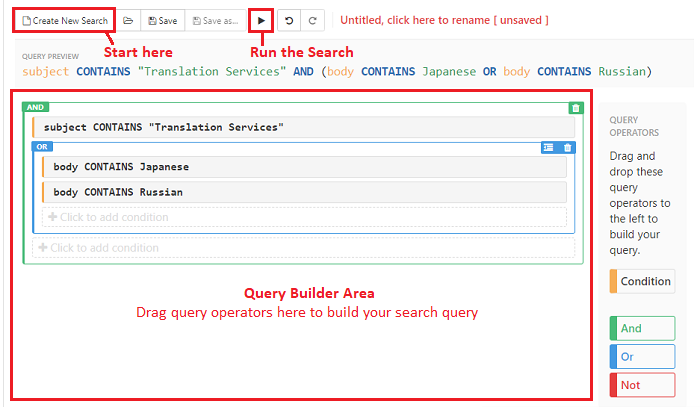The height and width of the screenshot is (407, 700).
Task: Click the OR group indent icon
Action: coord(548,147)
